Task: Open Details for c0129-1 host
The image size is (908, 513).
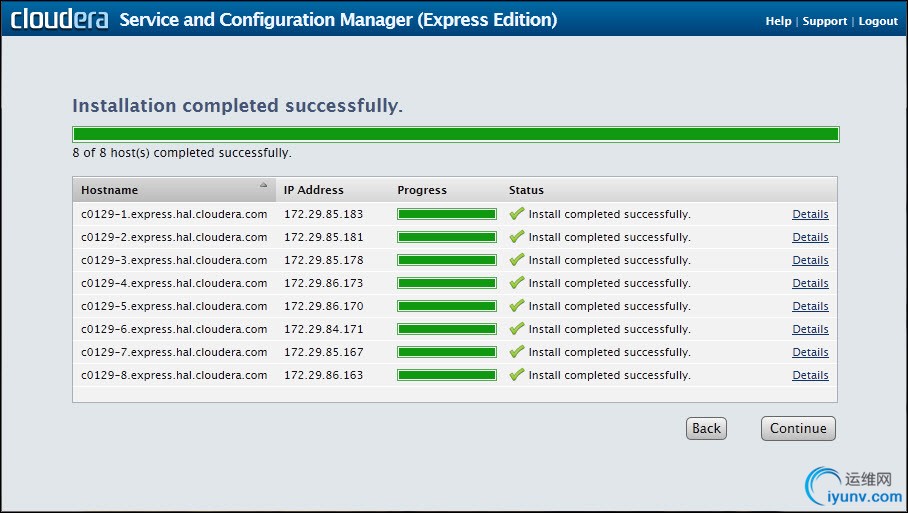Action: [810, 214]
